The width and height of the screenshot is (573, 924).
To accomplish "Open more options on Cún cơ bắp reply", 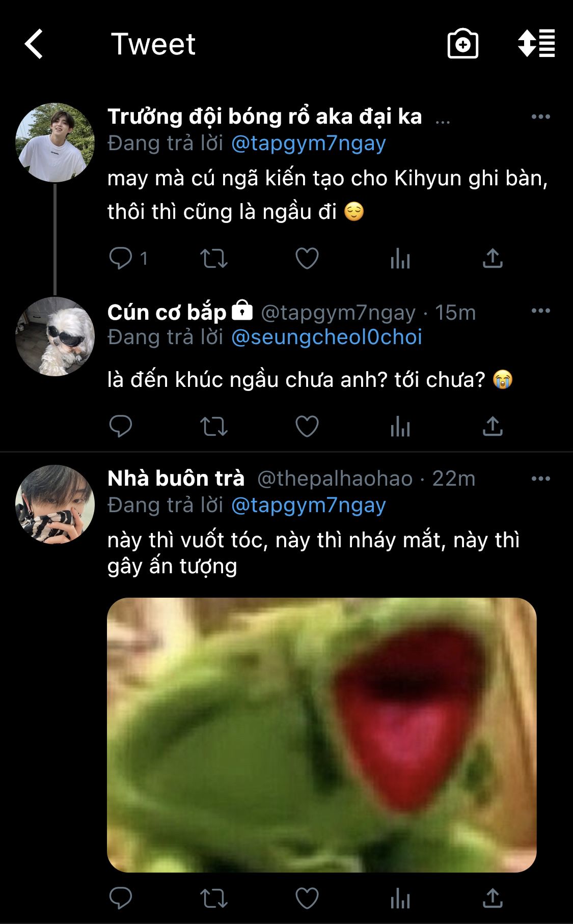I will pyautogui.click(x=540, y=311).
